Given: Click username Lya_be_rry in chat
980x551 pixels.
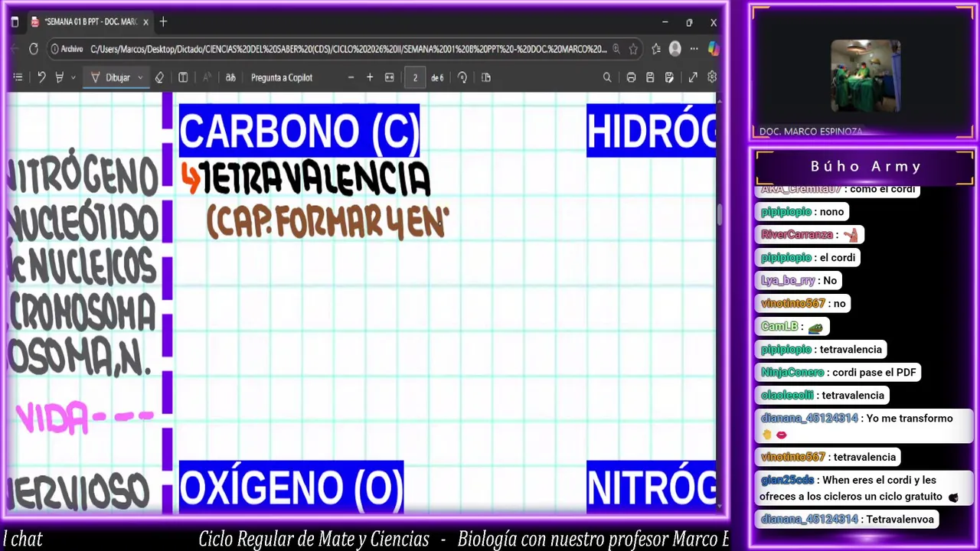Looking at the screenshot, I should click(788, 281).
